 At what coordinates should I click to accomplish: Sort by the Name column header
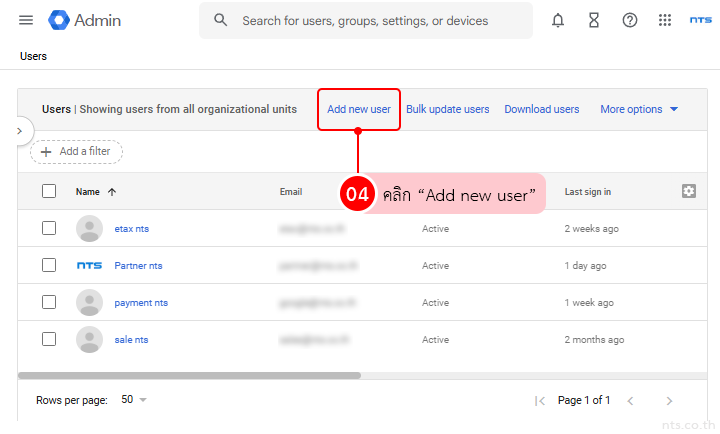pos(88,192)
